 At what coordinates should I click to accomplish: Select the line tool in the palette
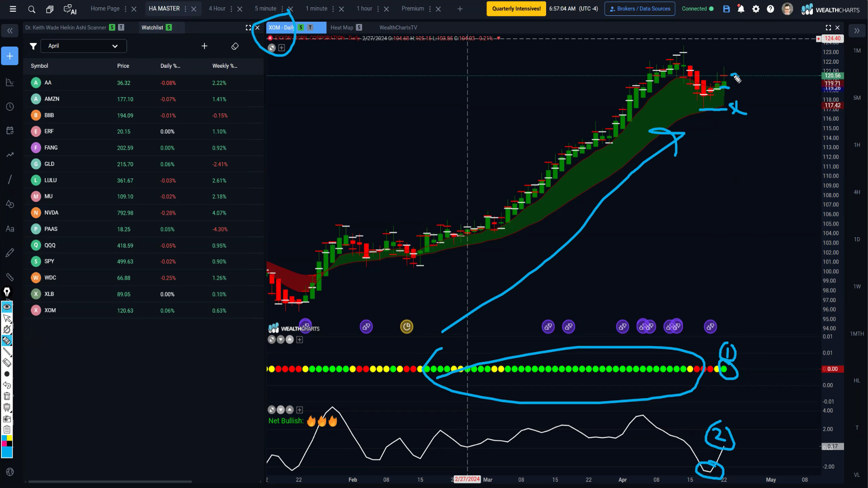pos(7,352)
